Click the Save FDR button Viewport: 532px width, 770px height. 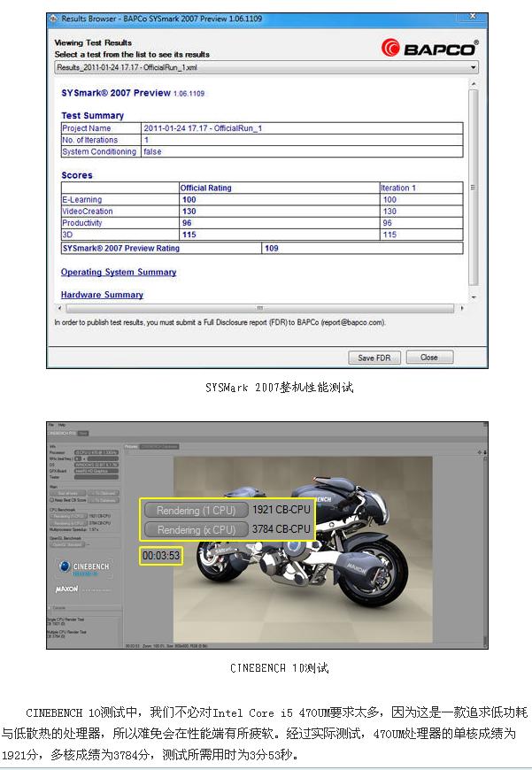point(374,358)
